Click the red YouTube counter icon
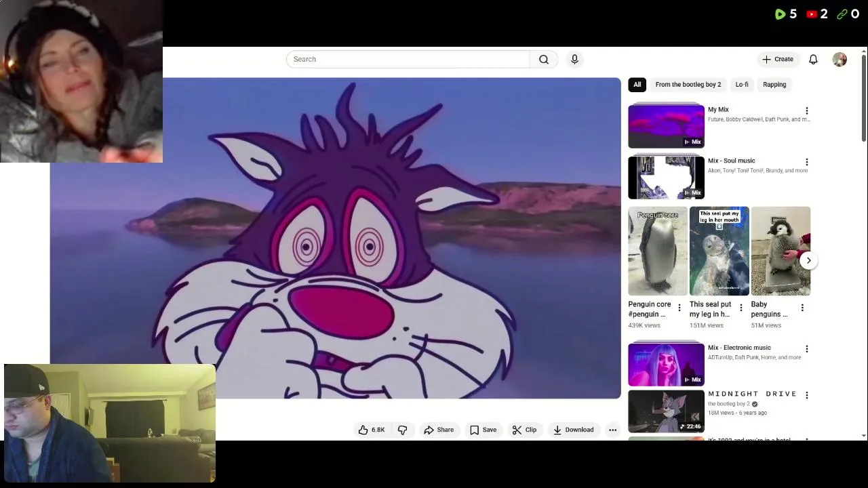The height and width of the screenshot is (488, 868). [812, 14]
